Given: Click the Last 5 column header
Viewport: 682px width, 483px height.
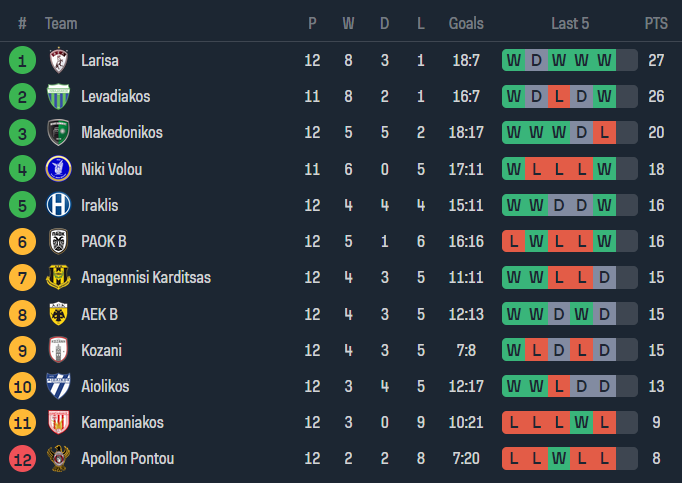Looking at the screenshot, I should 570,23.
